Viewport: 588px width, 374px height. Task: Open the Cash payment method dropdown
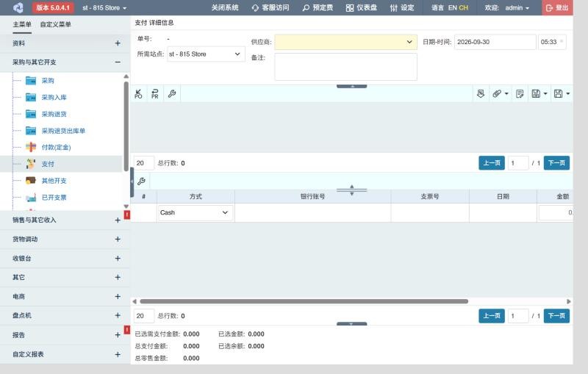(x=195, y=212)
